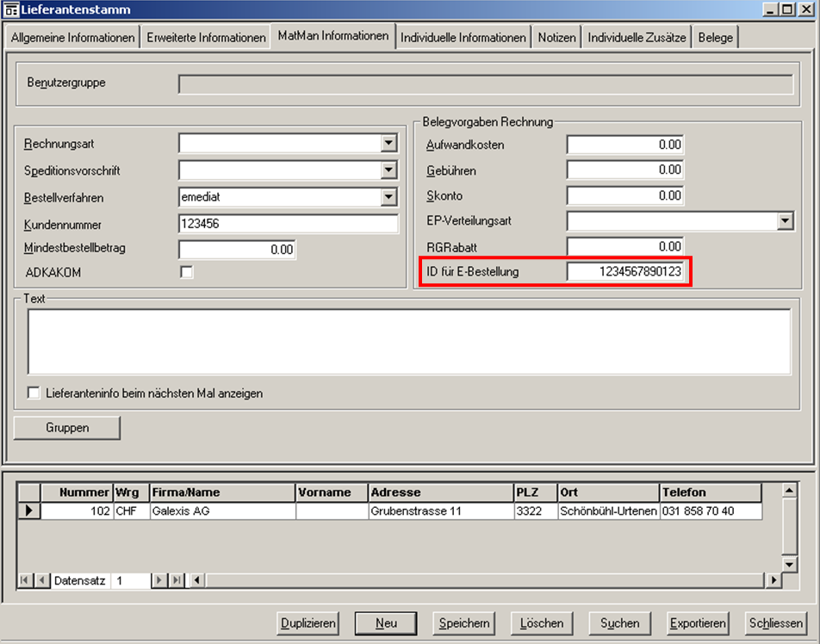The height and width of the screenshot is (644, 820).
Task: Open the Rechnungsart dropdown
Action: (388, 144)
